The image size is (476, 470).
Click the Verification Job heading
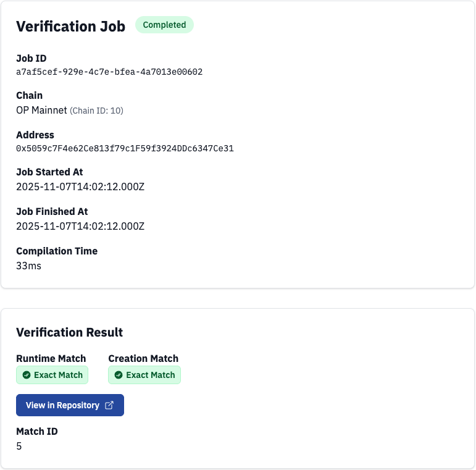point(70,26)
